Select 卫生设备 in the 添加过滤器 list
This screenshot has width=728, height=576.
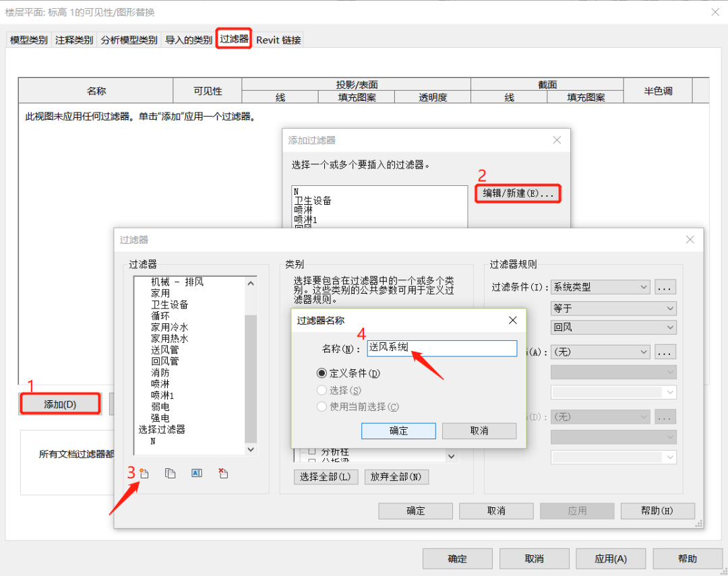(x=313, y=201)
